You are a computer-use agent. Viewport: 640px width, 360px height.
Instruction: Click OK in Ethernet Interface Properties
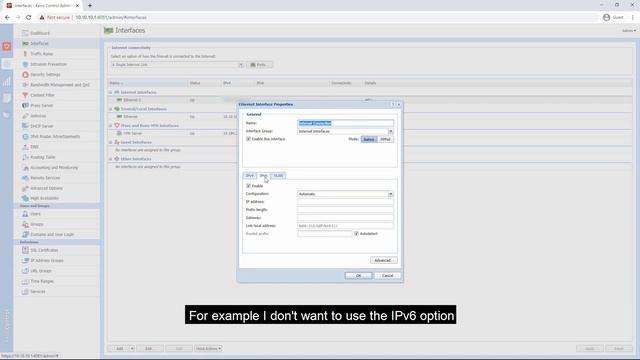358,276
